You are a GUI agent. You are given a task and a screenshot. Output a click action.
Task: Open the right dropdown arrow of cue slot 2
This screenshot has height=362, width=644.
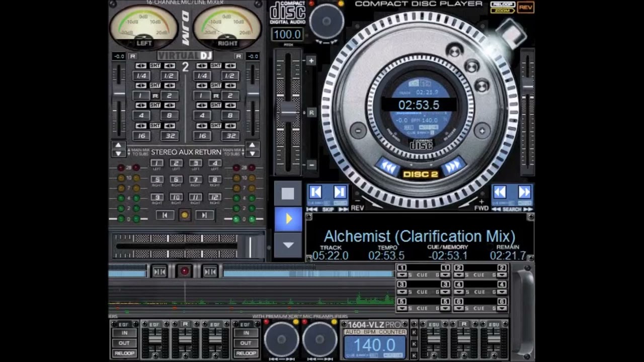[502, 275]
